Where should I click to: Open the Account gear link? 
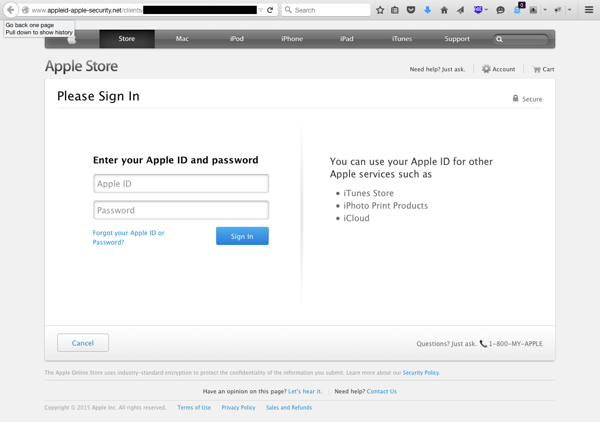498,69
